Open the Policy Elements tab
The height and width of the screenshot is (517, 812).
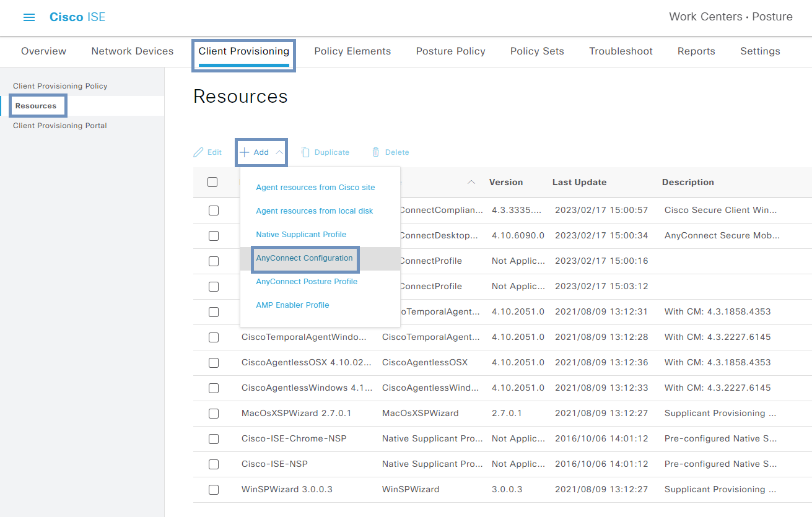tap(352, 51)
